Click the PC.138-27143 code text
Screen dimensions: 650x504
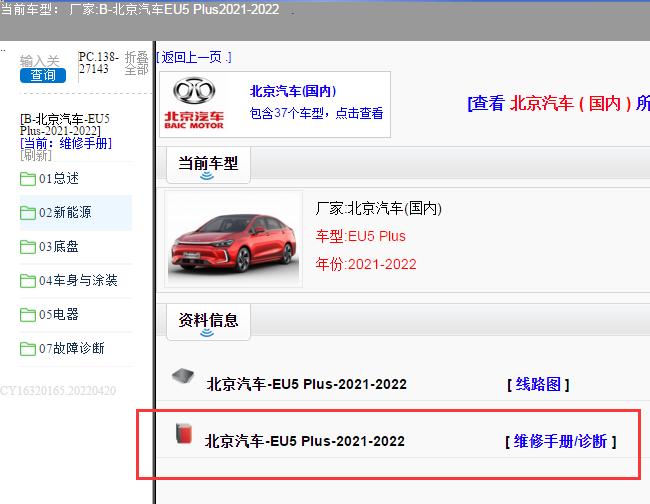(99, 63)
